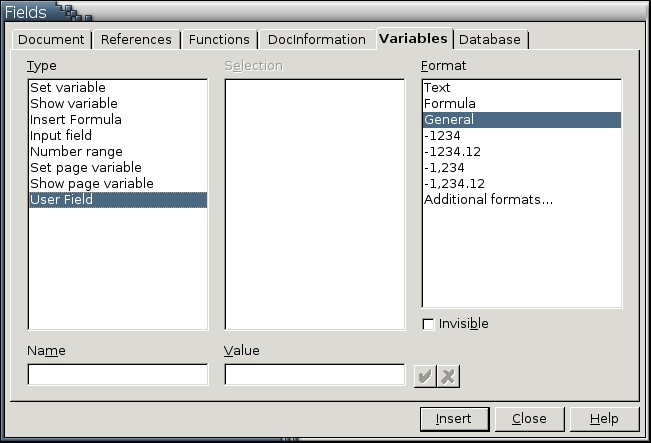The image size is (651, 443).
Task: Switch to the Functions tab
Action: (219, 39)
